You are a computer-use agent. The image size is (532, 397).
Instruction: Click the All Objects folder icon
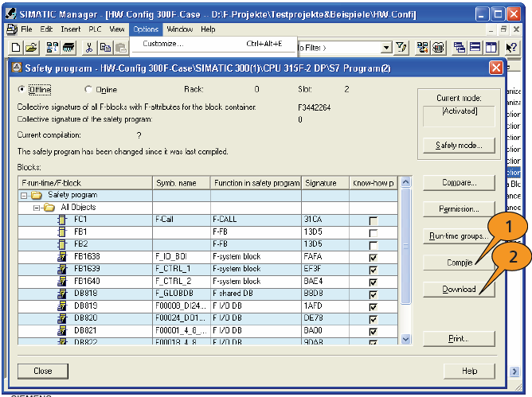(x=49, y=208)
